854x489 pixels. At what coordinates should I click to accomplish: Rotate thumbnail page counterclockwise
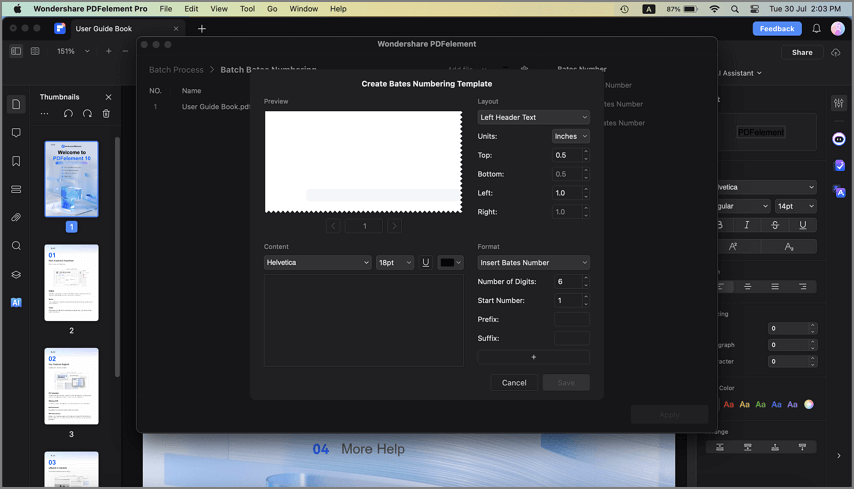(68, 114)
